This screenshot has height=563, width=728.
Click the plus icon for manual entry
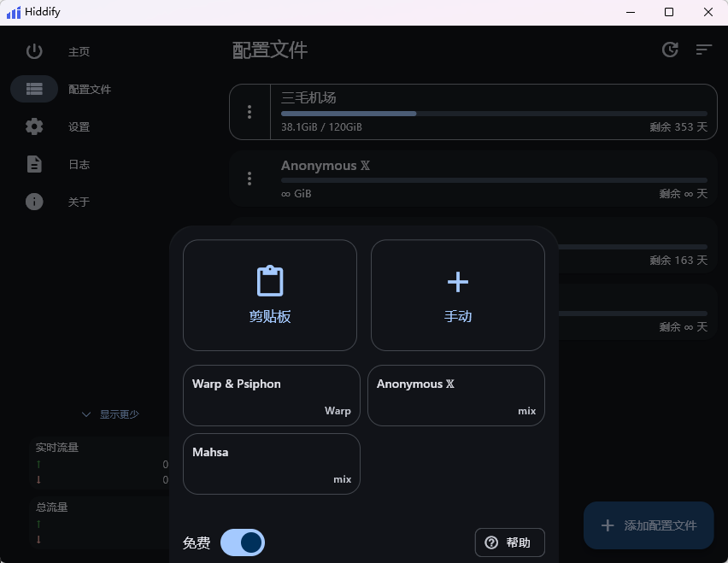click(x=458, y=282)
